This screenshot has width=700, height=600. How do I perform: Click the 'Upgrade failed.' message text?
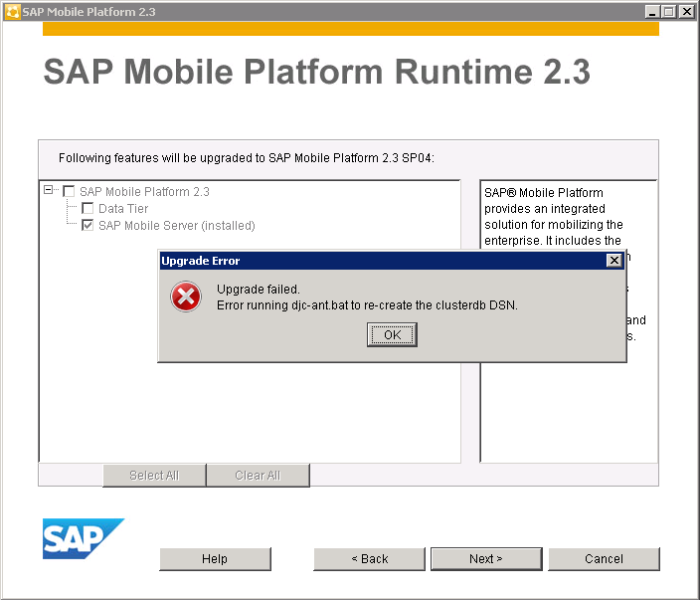[259, 289]
